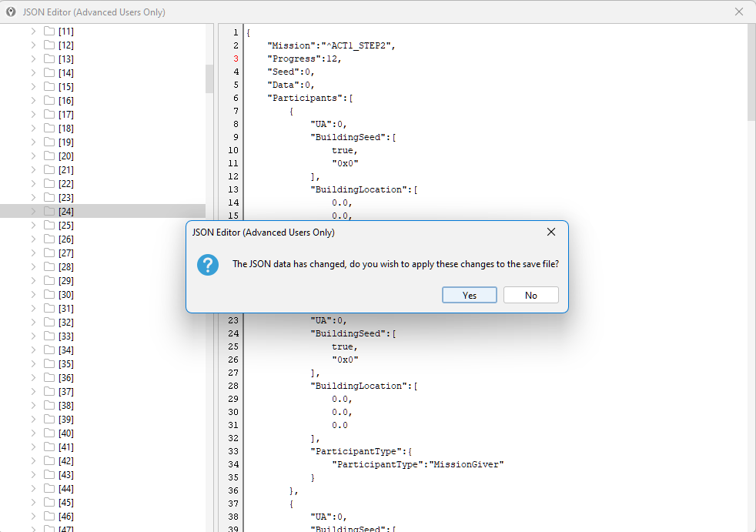Click No to discard JSON changes

[x=531, y=295]
